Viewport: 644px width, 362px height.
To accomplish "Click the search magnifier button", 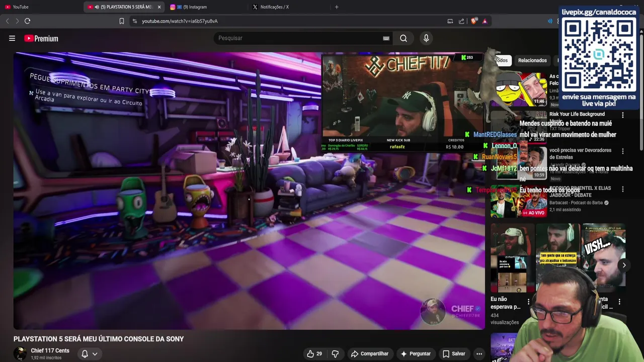I will (x=404, y=38).
